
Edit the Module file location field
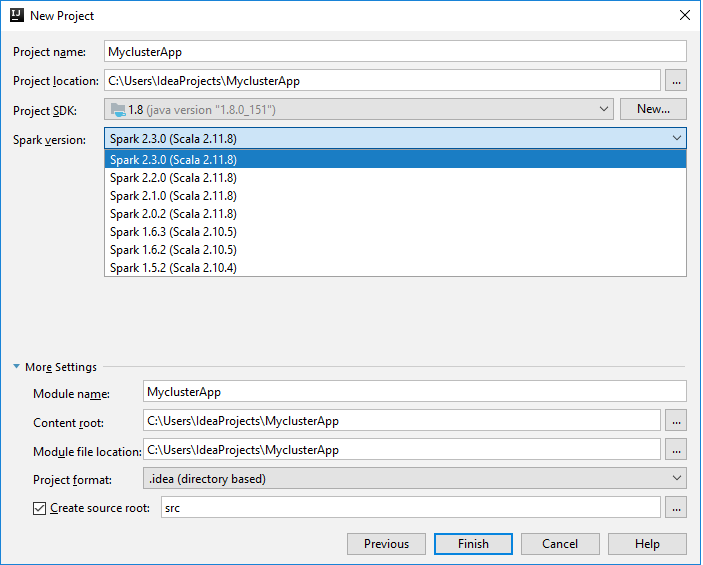pyautogui.click(x=402, y=449)
